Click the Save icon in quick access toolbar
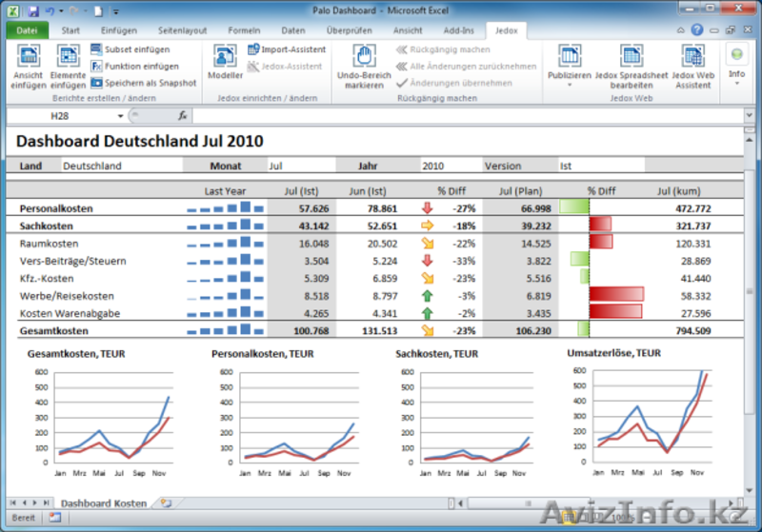Viewport: 762px width, 532px height. click(33, 10)
